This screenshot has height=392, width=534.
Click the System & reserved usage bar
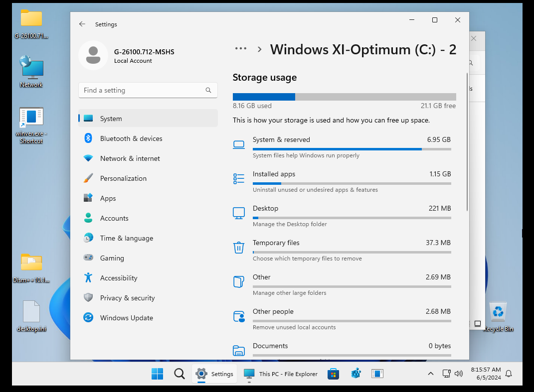[352, 149]
